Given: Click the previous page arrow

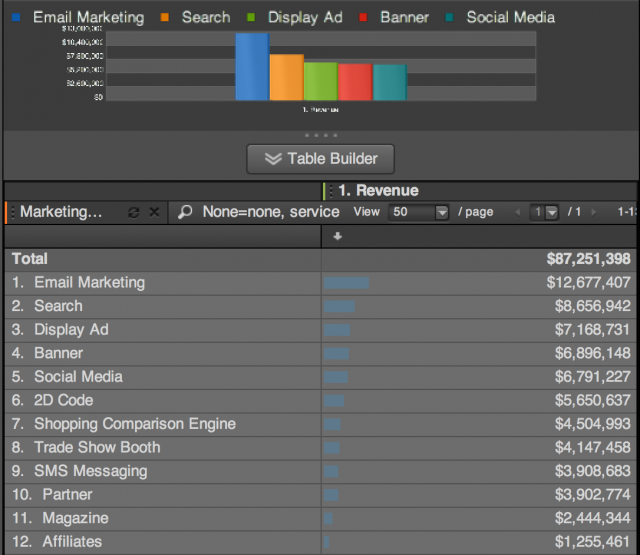Looking at the screenshot, I should click(x=518, y=212).
